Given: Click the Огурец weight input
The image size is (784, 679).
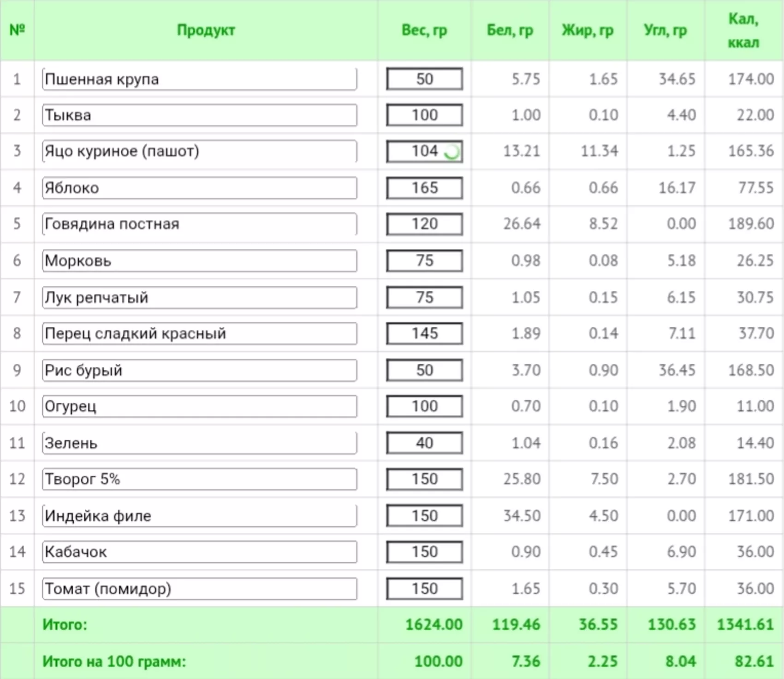Looking at the screenshot, I should tap(424, 407).
